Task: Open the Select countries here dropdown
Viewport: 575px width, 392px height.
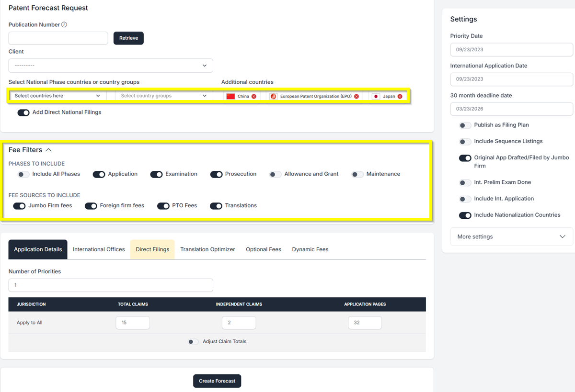Action: (57, 96)
